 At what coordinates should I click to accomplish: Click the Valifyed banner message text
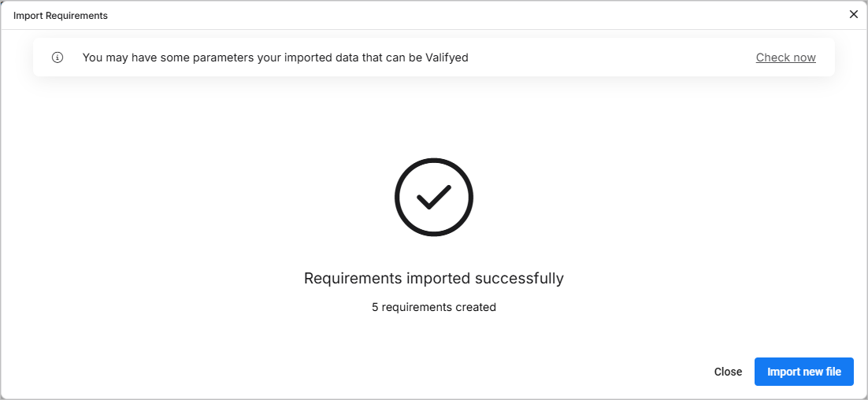coord(275,57)
